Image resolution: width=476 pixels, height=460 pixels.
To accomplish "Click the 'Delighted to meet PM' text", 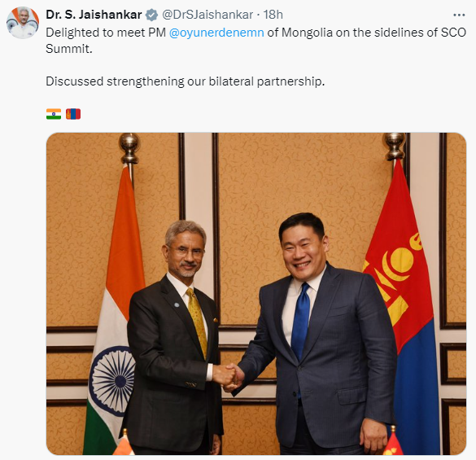I will [x=106, y=33].
